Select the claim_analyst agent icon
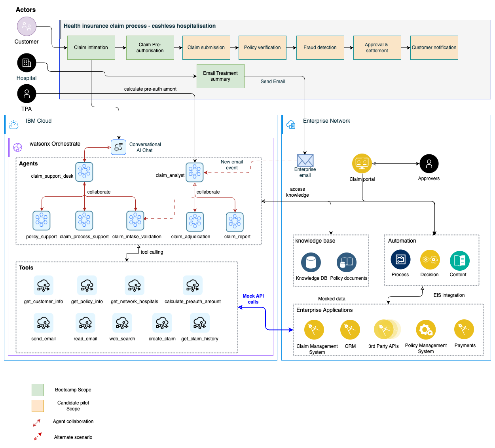 195,172
